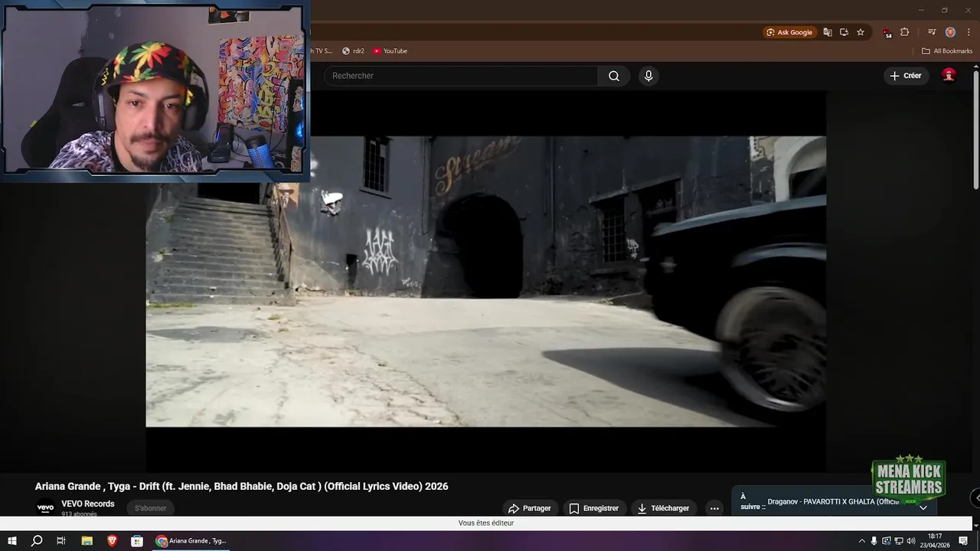980x551 pixels.
Task: Open the notifications center icon
Action: coord(963,541)
